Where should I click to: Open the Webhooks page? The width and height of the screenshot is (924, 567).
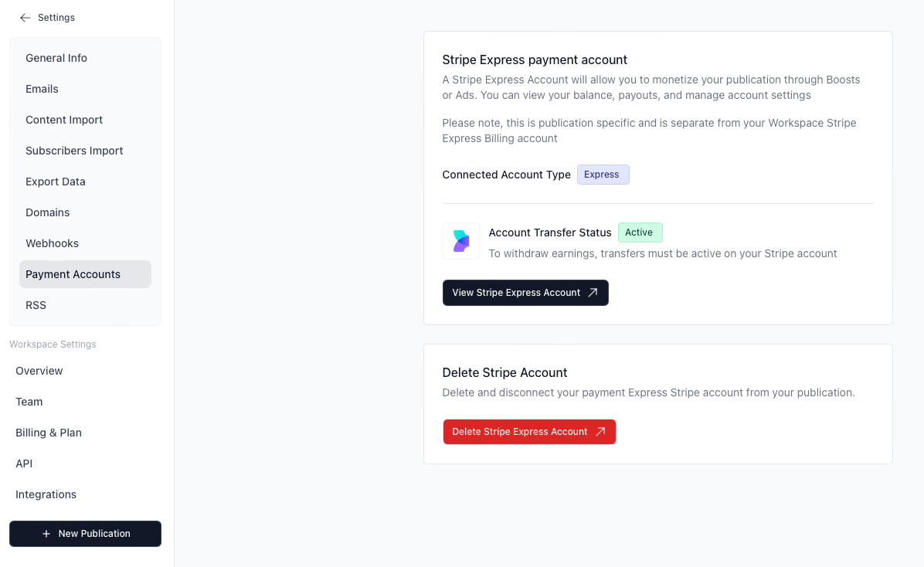(53, 243)
